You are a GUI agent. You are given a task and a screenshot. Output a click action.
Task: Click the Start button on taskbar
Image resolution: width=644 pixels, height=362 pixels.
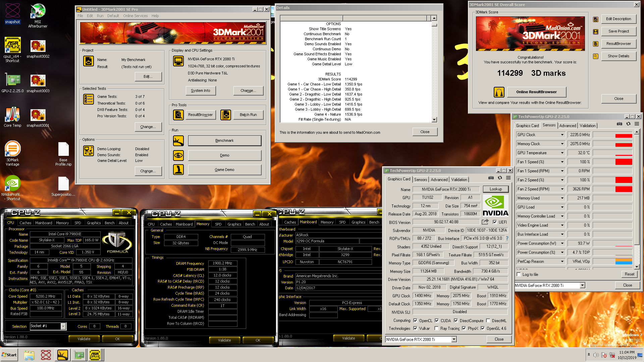click(x=9, y=355)
